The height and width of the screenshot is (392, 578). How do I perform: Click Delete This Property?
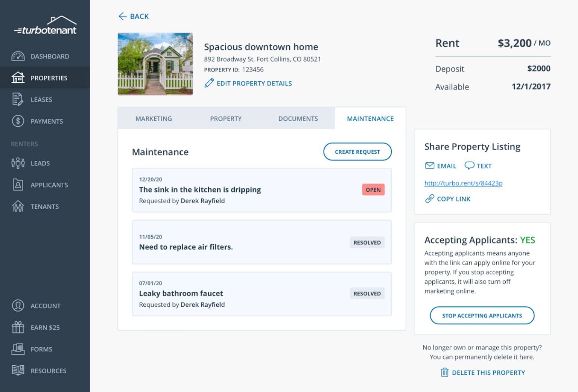coord(483,372)
